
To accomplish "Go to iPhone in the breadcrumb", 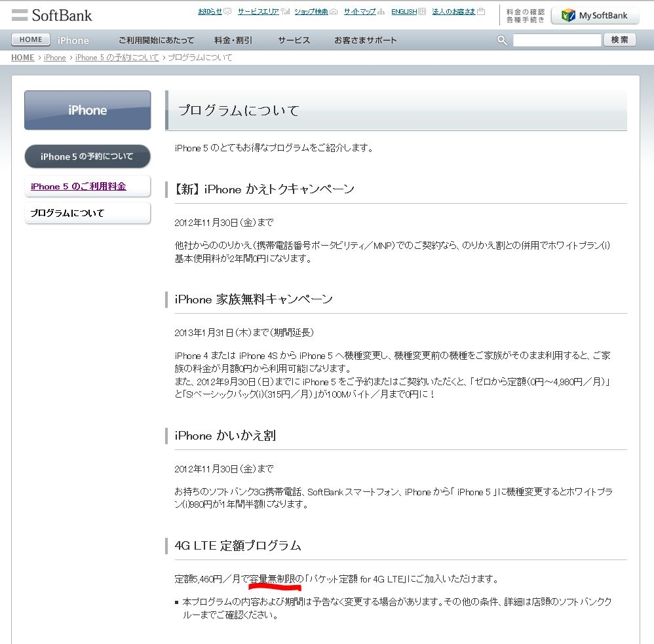I will (54, 58).
